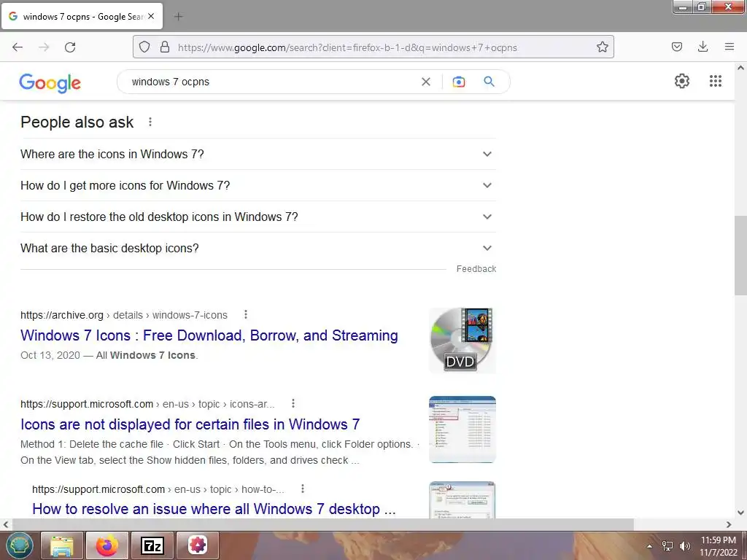Open the Firefox application menu

[x=729, y=47]
